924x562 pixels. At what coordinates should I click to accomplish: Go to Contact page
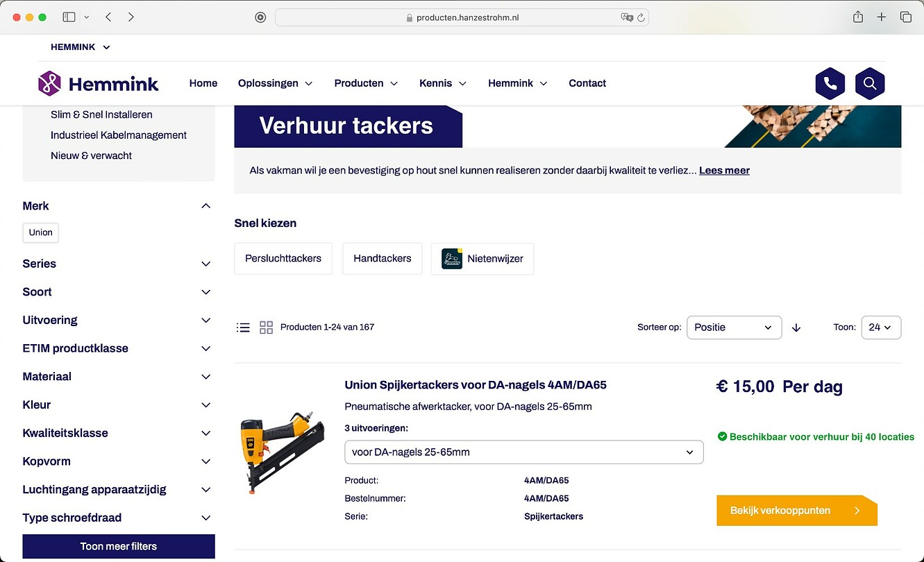[x=587, y=83]
